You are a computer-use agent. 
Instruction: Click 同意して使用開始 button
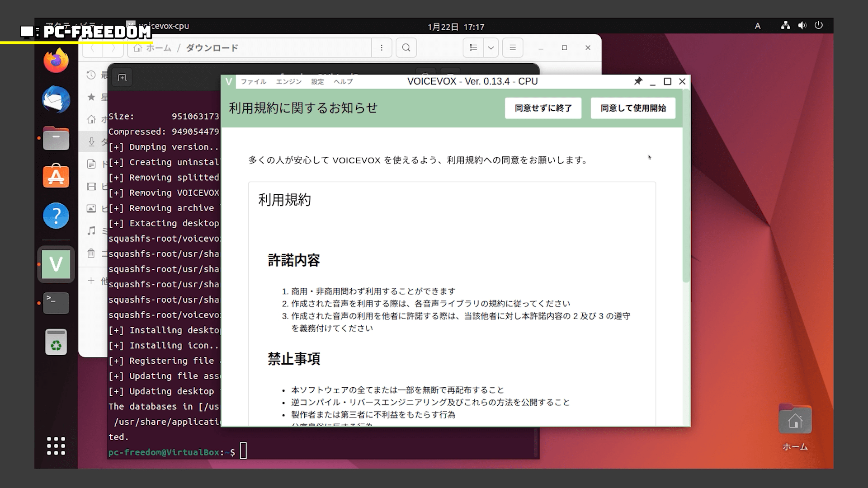632,108
